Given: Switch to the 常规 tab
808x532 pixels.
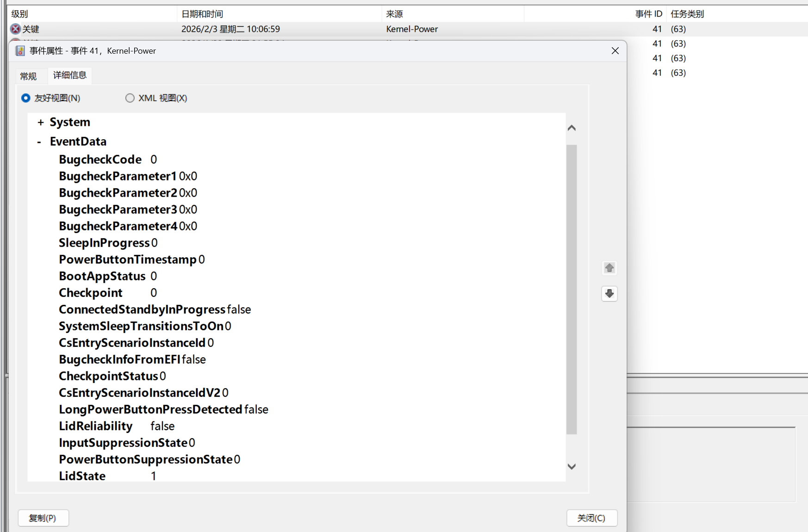Looking at the screenshot, I should tap(28, 76).
